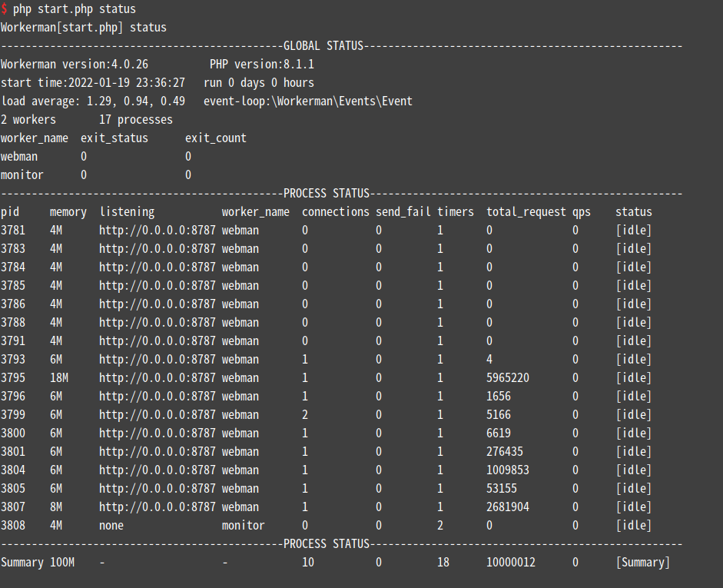Select pid 3804
The width and height of the screenshot is (723, 588).
[13, 470]
